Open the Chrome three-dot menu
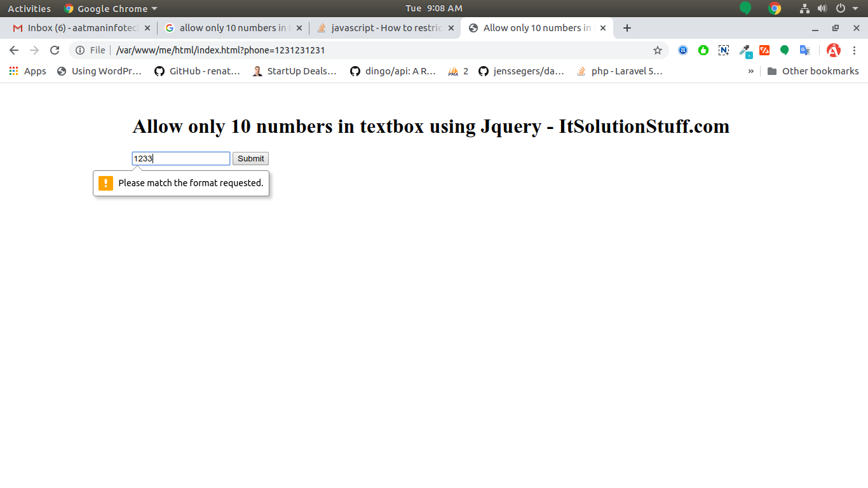 click(x=854, y=50)
